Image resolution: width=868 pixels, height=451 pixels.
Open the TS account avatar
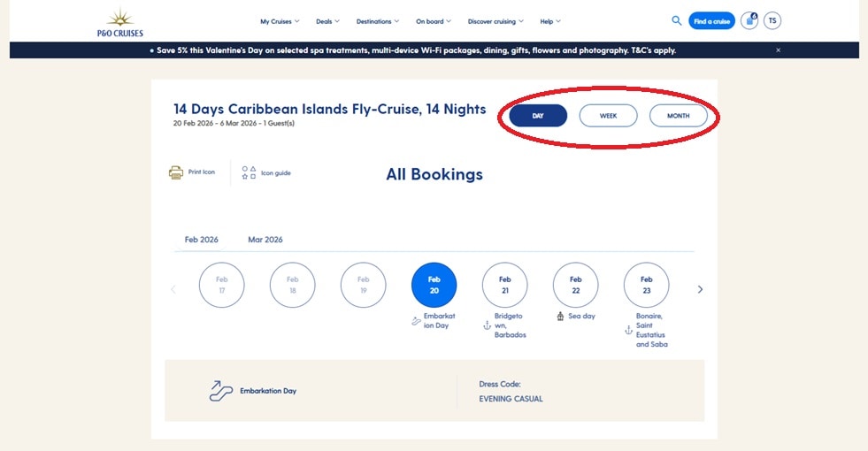point(772,20)
